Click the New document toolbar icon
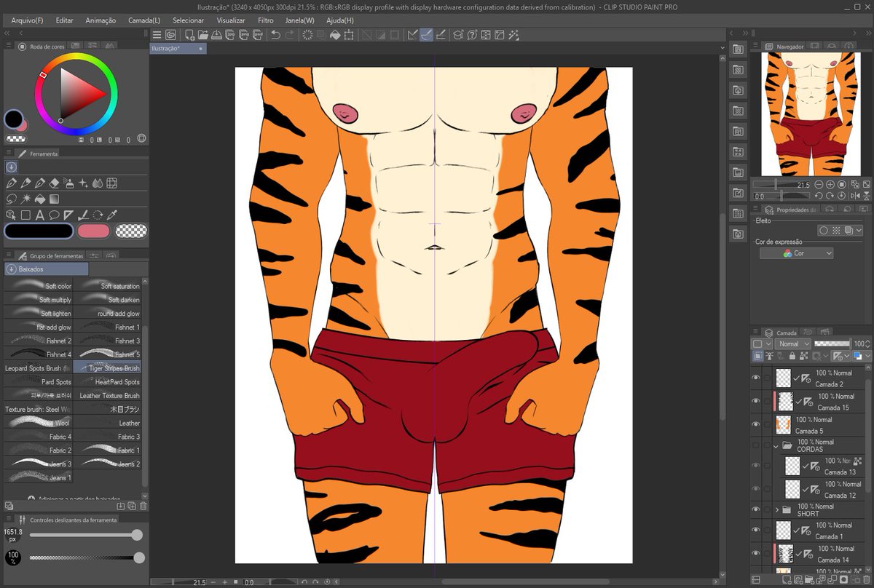Screen dimensions: 874x588 [189, 34]
